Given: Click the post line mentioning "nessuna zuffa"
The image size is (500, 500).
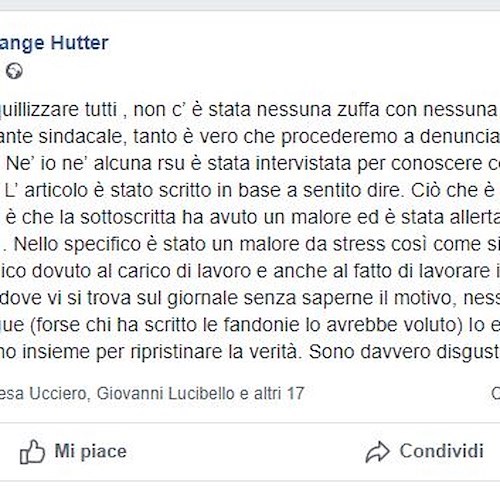Looking at the screenshot, I should (x=250, y=110).
